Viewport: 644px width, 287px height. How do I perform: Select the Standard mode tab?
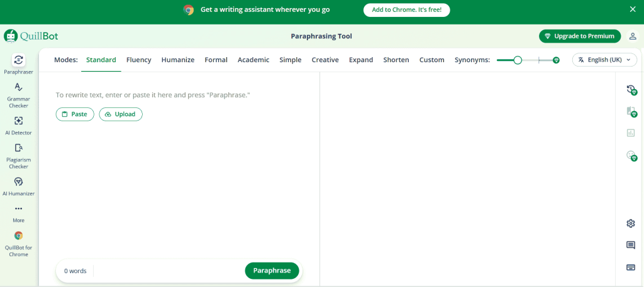[101, 60]
